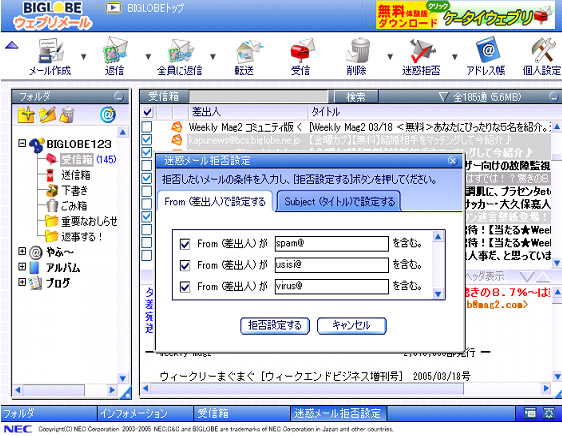
Task: Click the 返信 reply icon
Action: coord(115,51)
